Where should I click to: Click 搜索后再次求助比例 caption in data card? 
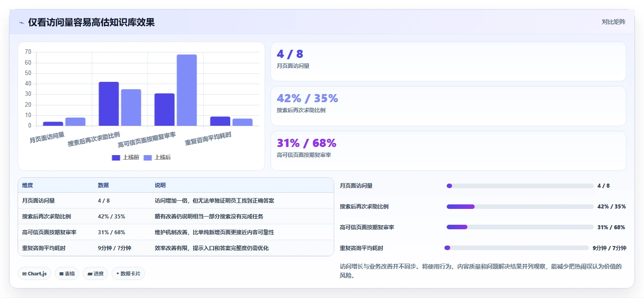[x=301, y=110]
